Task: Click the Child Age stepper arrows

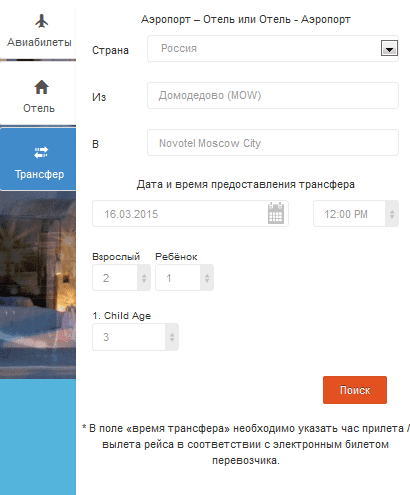Action: [x=172, y=337]
